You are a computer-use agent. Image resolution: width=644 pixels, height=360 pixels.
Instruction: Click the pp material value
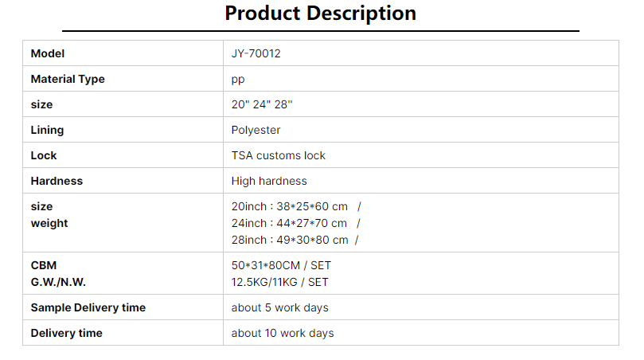(x=238, y=80)
